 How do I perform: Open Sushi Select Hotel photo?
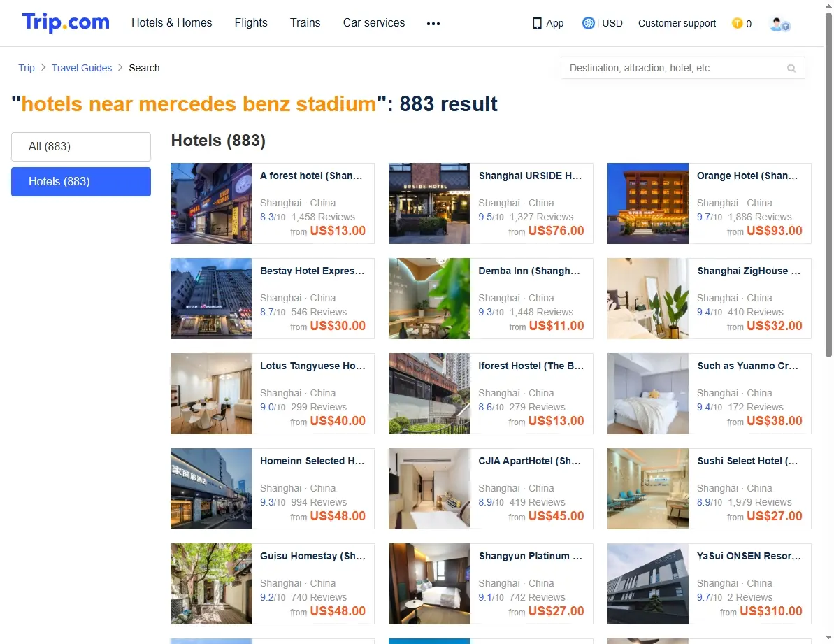[x=648, y=489]
